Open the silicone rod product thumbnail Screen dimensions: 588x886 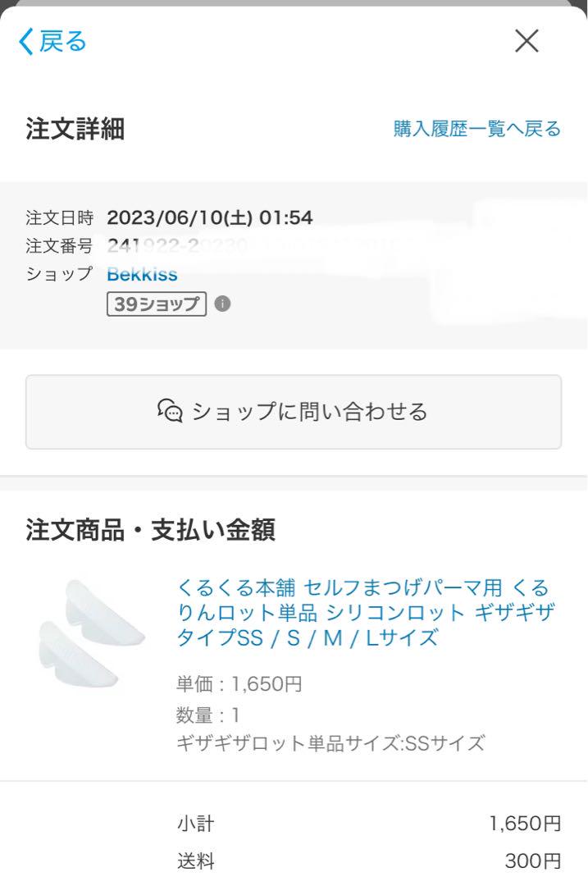[90, 632]
